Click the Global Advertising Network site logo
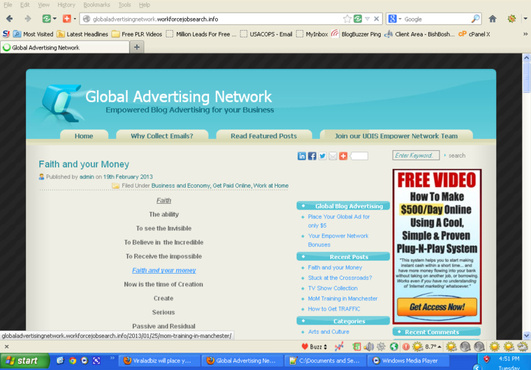Image resolution: width=531 pixels, height=370 pixels. point(60,103)
